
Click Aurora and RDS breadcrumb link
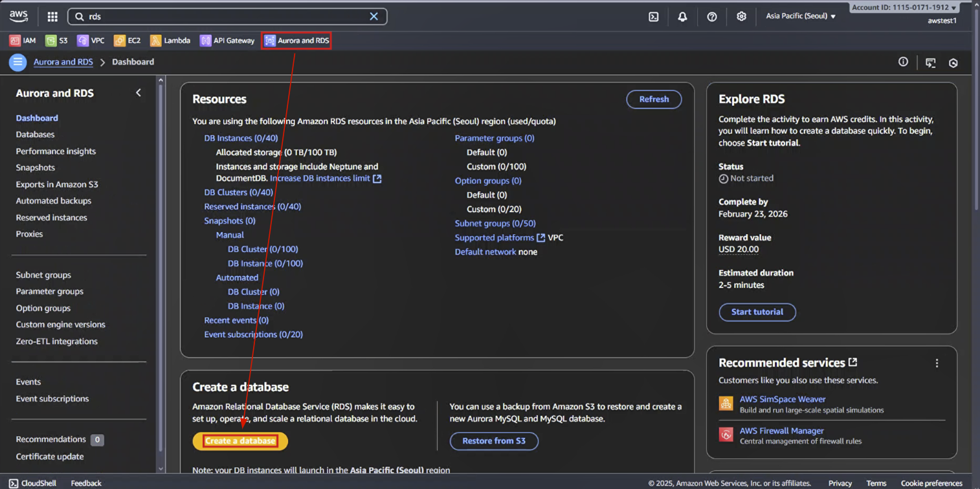[x=63, y=62]
